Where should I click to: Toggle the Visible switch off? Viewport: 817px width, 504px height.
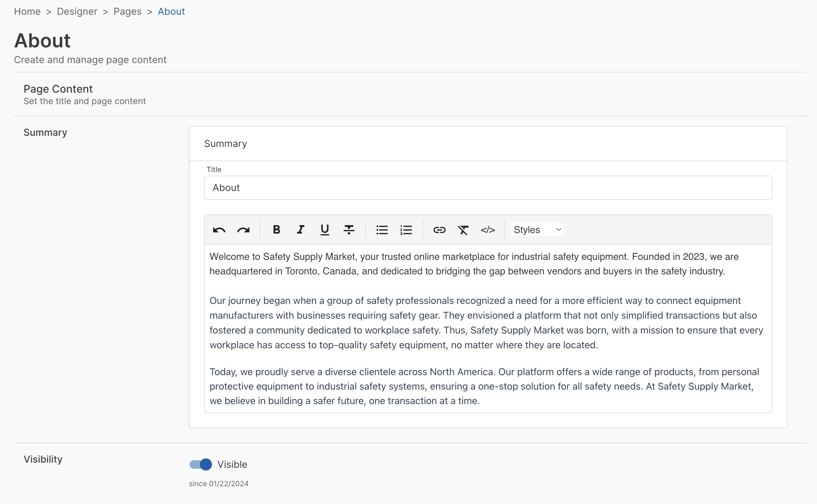point(201,464)
